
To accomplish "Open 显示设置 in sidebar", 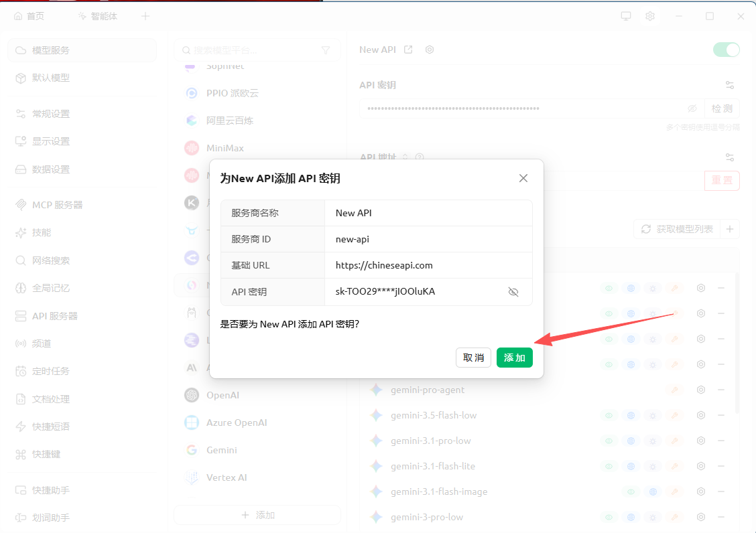I will [x=82, y=141].
